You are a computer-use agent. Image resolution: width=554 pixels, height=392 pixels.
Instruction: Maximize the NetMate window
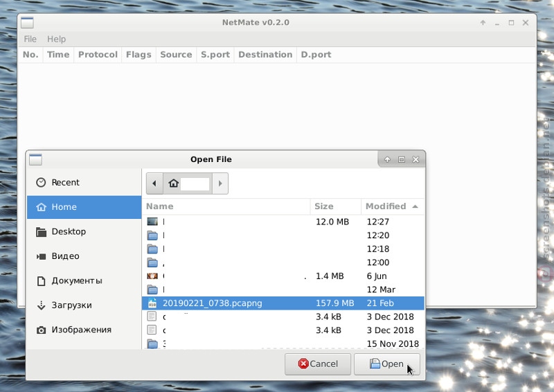coord(511,23)
